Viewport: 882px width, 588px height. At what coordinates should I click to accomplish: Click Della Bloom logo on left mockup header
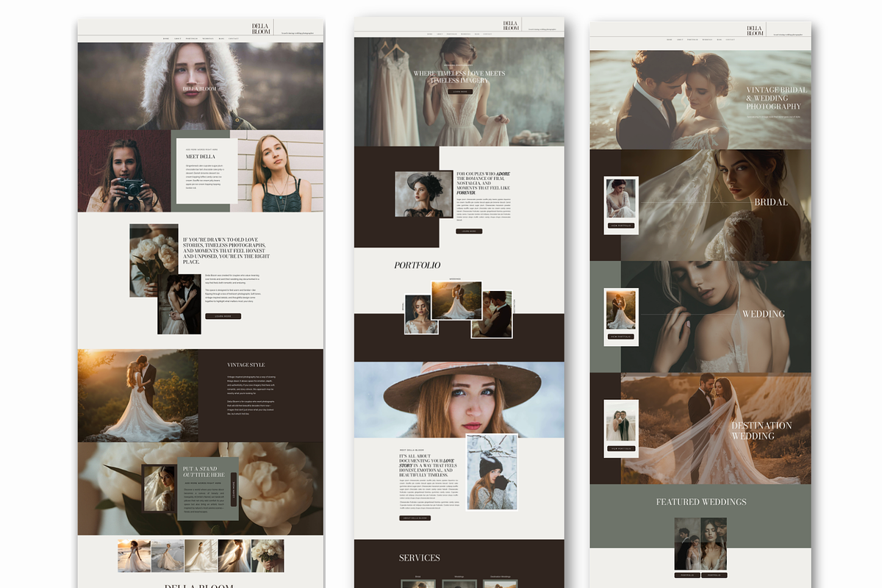261,29
